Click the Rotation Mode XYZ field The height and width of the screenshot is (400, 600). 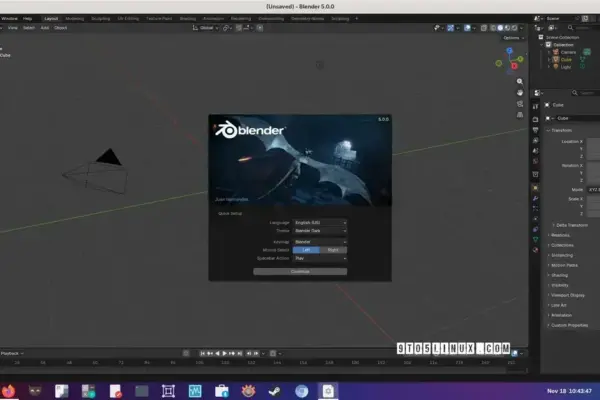[593, 190]
